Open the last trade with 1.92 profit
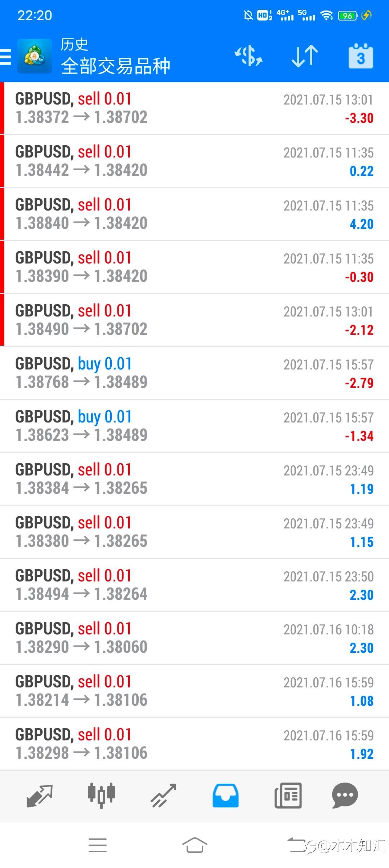This screenshot has width=389, height=868. coord(194,744)
